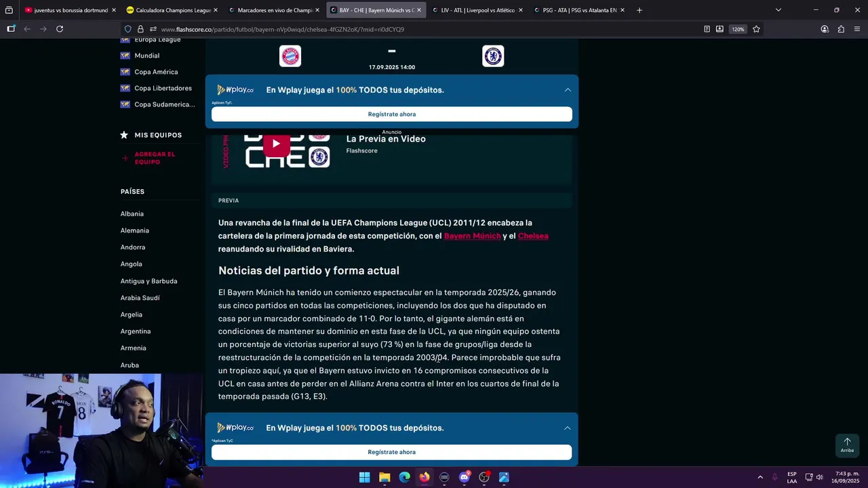This screenshot has width=868, height=488.
Task: Bookmark this page with the star
Action: pyautogui.click(x=756, y=29)
